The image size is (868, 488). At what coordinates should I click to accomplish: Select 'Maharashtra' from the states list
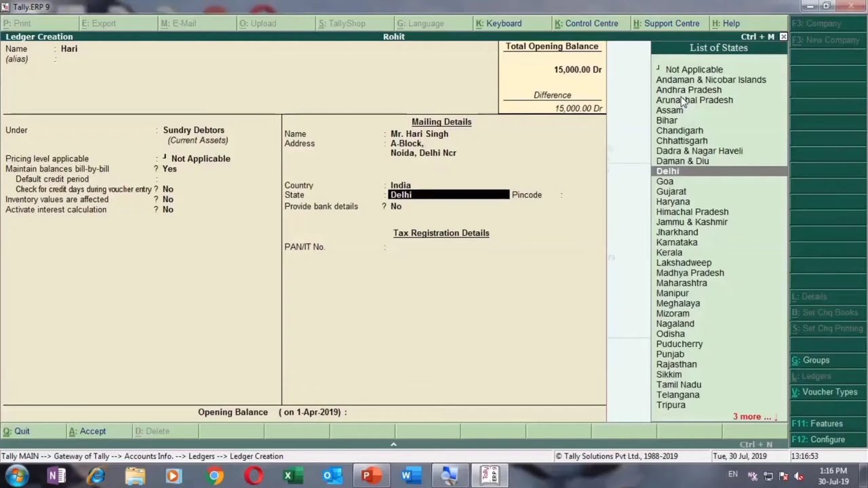pos(682,283)
